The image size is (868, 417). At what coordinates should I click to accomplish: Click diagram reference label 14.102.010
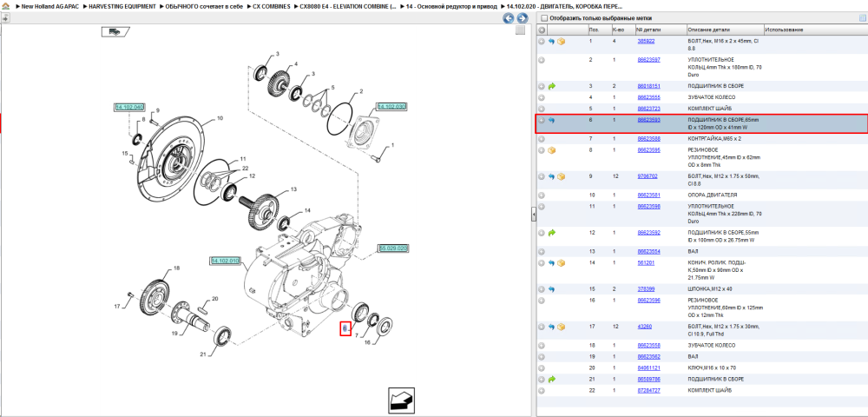tap(225, 261)
